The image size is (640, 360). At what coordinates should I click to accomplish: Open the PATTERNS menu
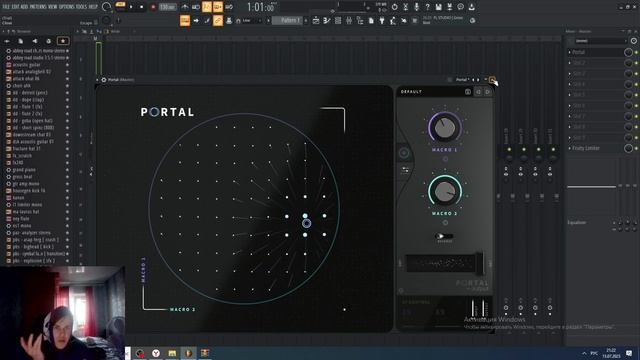[x=38, y=7]
